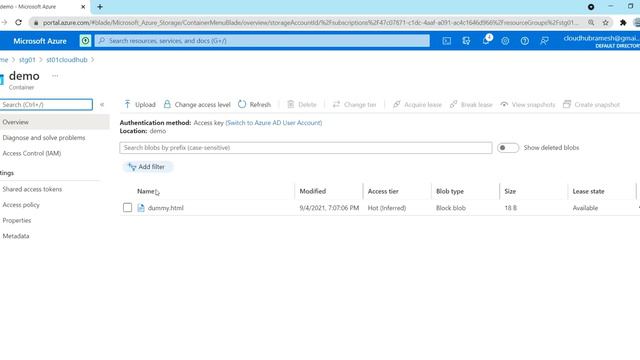This screenshot has height=360, width=640.
Task: Reload page with browser refresh button
Action: (x=18, y=22)
